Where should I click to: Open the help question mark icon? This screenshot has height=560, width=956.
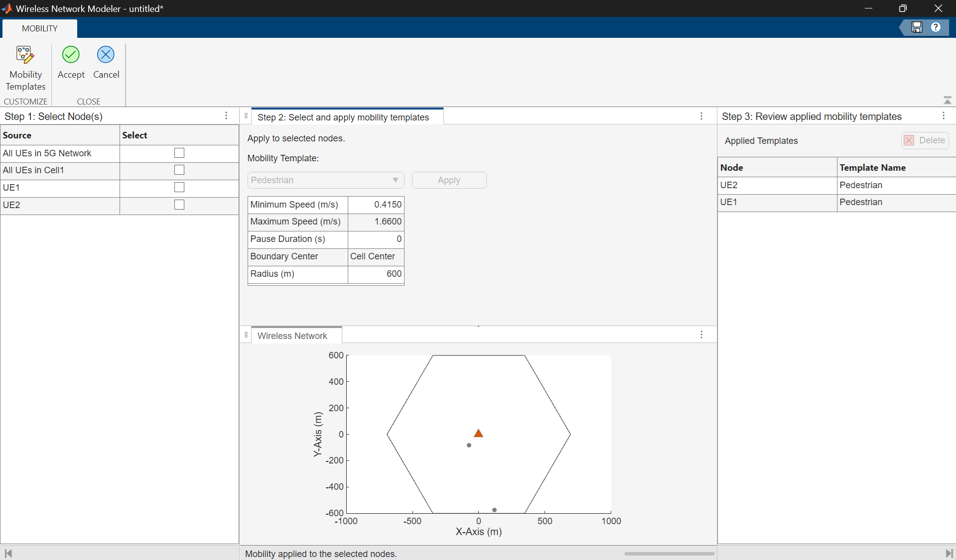coord(936,27)
